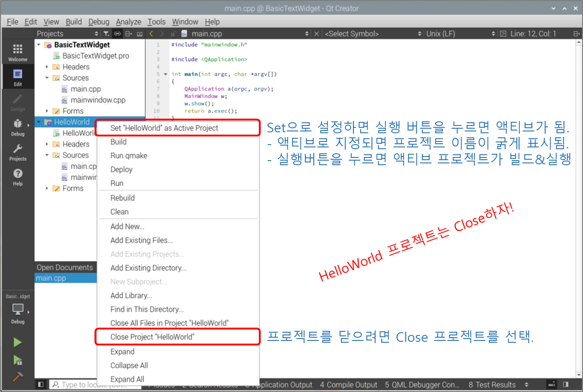Image resolution: width=583 pixels, height=392 pixels.
Task: Open the Window menu
Action: tap(185, 21)
